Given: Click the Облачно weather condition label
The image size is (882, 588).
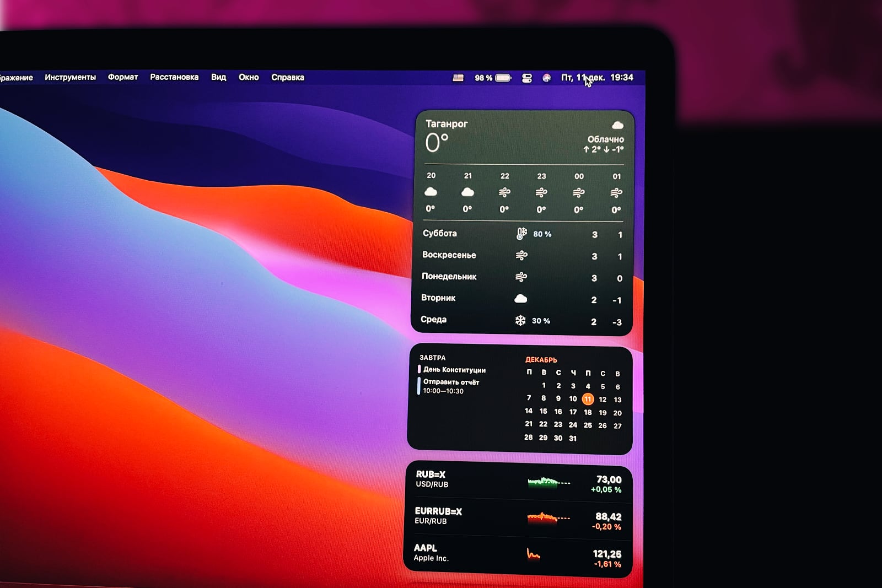Looking at the screenshot, I should pyautogui.click(x=605, y=139).
